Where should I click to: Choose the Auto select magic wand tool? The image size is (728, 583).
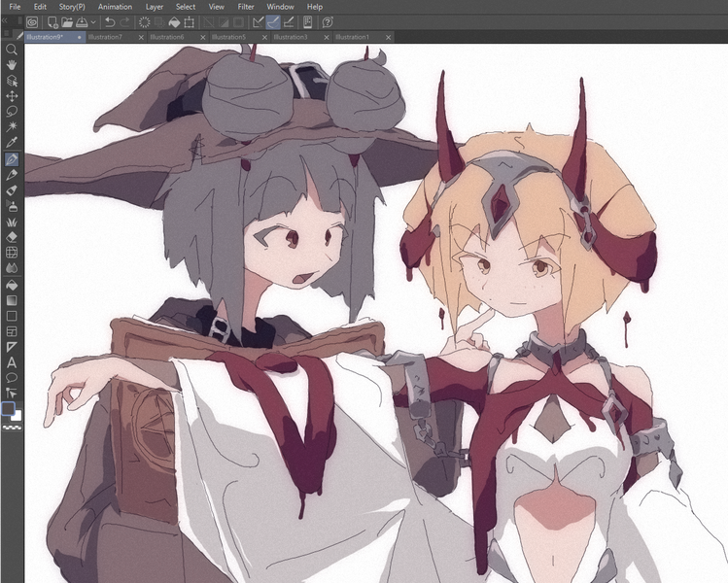click(12, 127)
